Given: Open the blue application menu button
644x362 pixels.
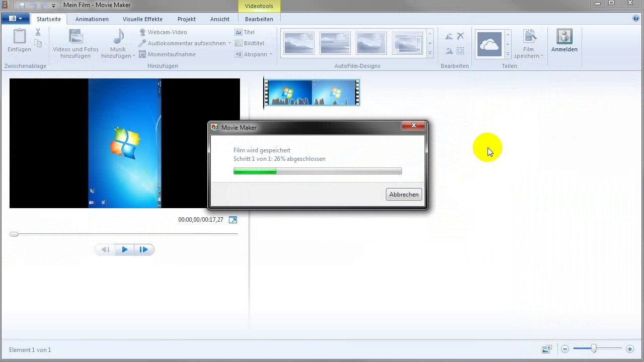Looking at the screenshot, I should pos(16,19).
